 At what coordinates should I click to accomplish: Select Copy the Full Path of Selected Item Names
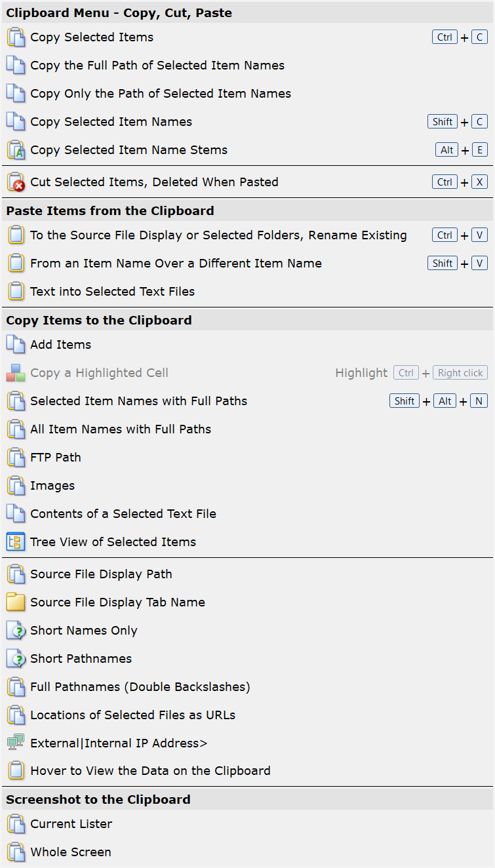[x=247, y=66]
